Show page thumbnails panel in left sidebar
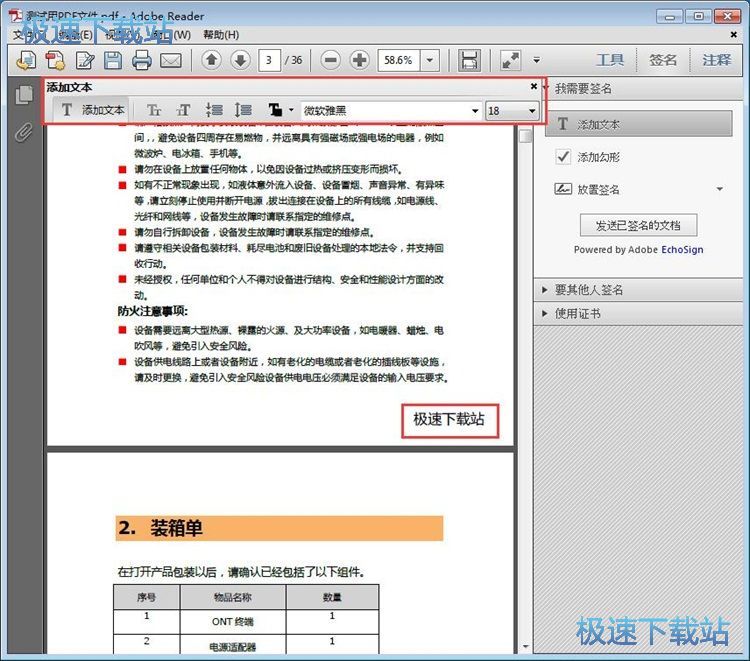Image resolution: width=750 pixels, height=661 pixels. pyautogui.click(x=24, y=95)
